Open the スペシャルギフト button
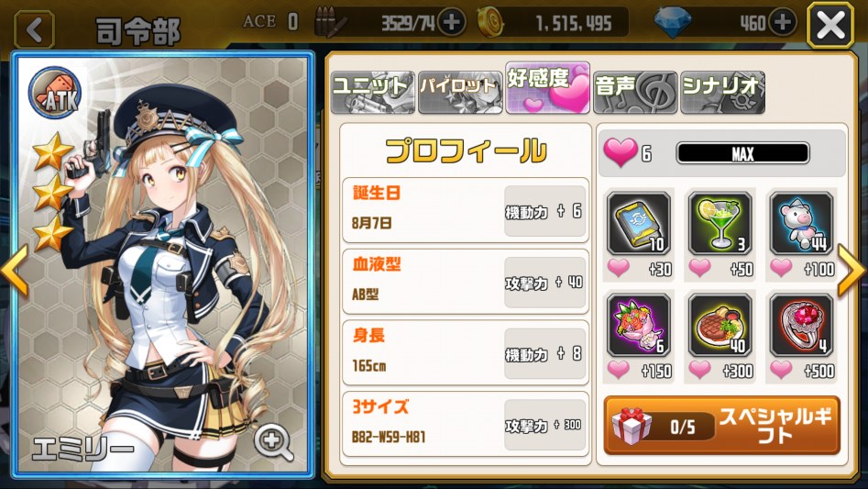Screen dimensions: 868x489 [722, 426]
